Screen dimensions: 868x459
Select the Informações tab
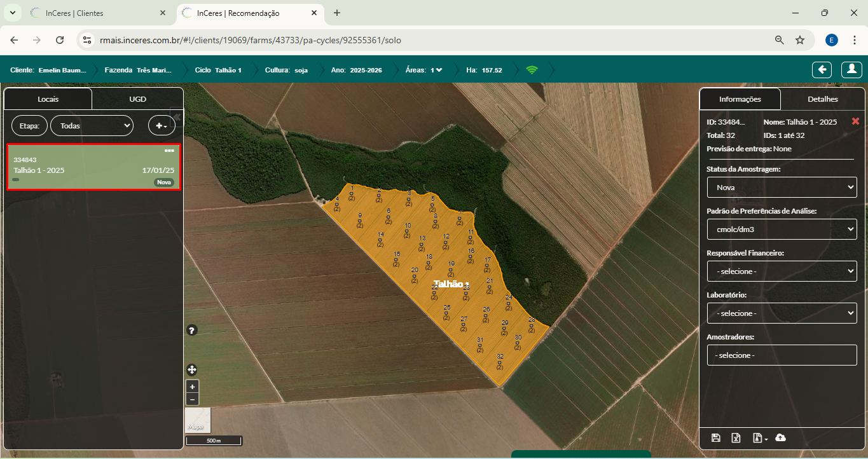(740, 99)
